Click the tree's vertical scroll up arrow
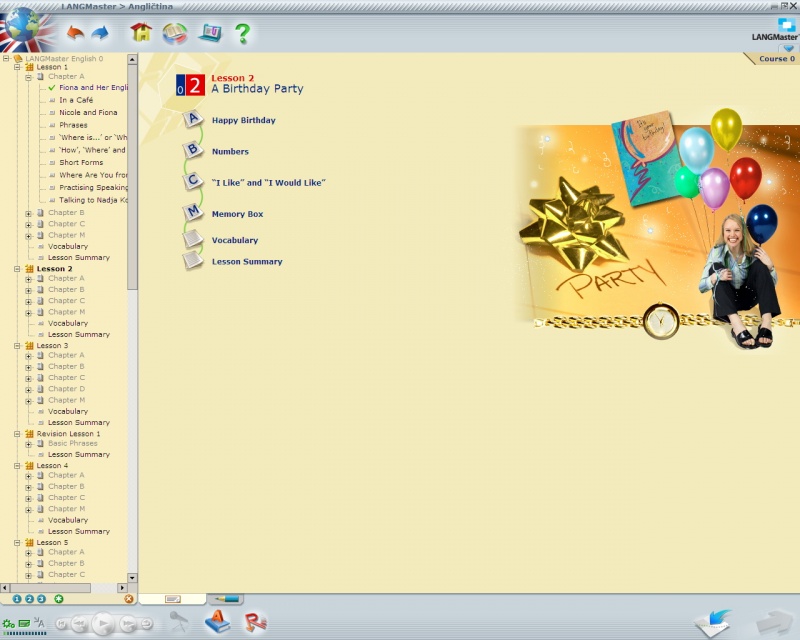800x640 pixels. point(132,59)
